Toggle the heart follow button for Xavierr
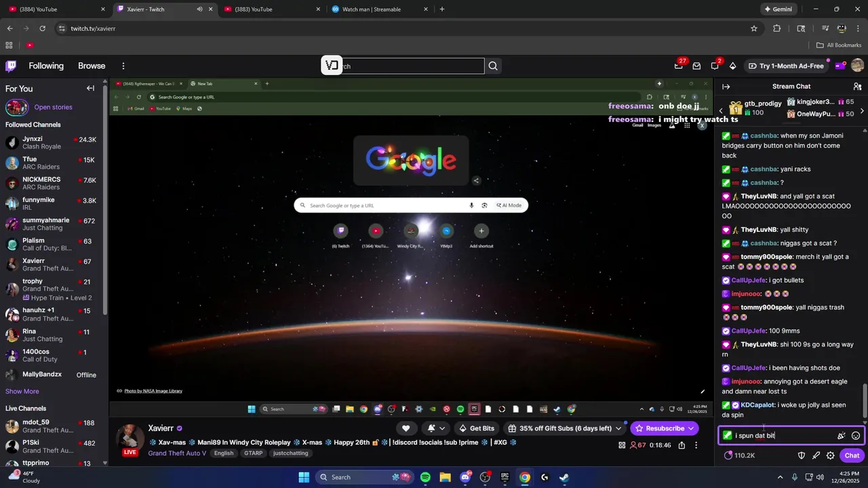 click(x=406, y=428)
